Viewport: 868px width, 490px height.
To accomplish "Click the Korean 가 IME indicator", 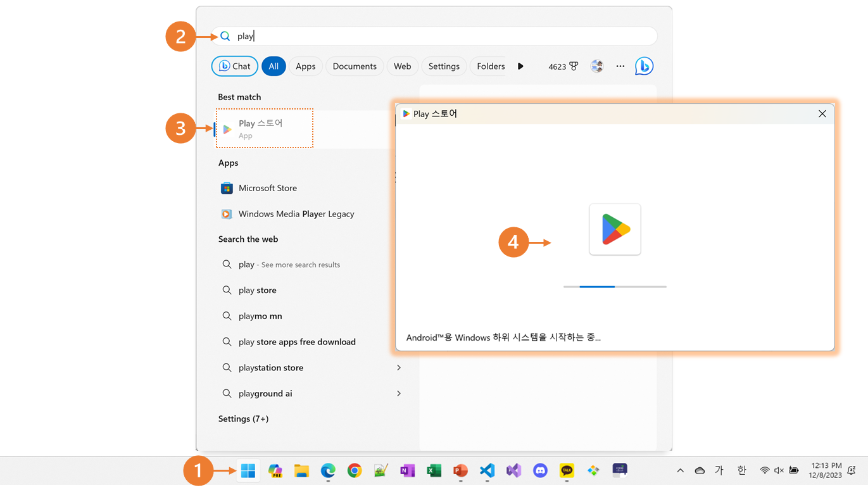I will pyautogui.click(x=719, y=470).
